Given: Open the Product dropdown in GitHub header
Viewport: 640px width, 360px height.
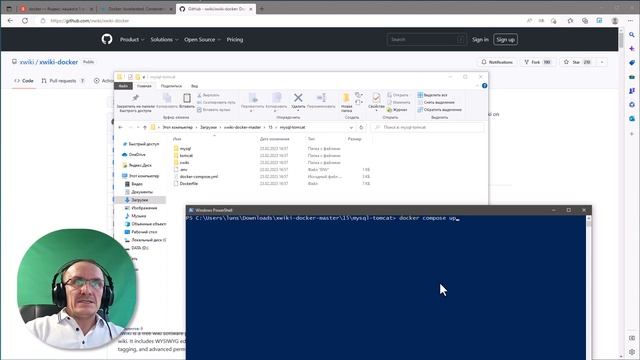Looking at the screenshot, I should click(x=132, y=40).
